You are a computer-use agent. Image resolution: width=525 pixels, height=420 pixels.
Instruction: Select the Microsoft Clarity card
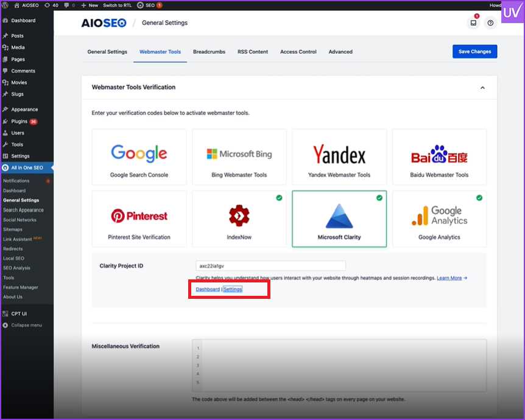point(339,219)
